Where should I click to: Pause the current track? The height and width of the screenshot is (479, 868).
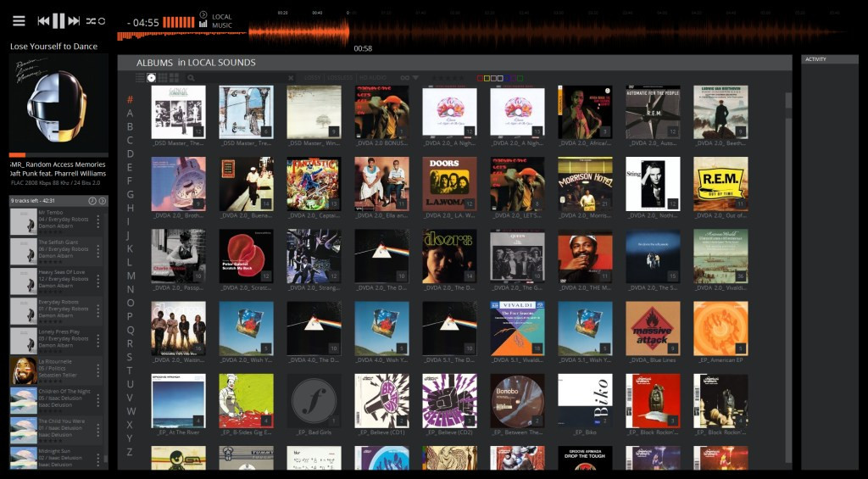click(58, 21)
